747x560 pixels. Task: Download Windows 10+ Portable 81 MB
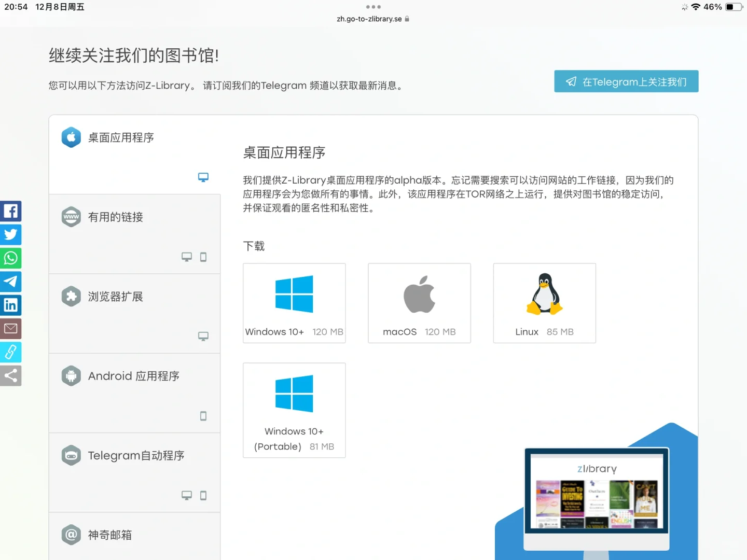294,410
